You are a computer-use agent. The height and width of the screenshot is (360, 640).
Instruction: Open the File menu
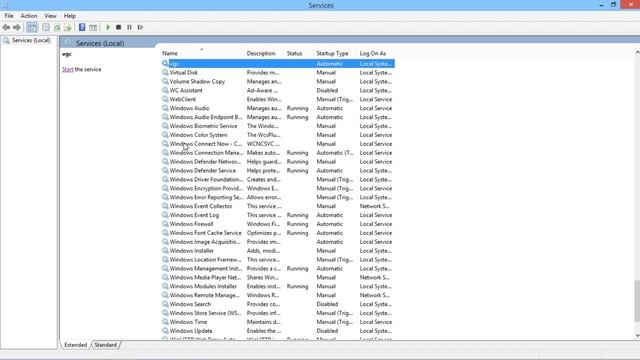(x=9, y=16)
